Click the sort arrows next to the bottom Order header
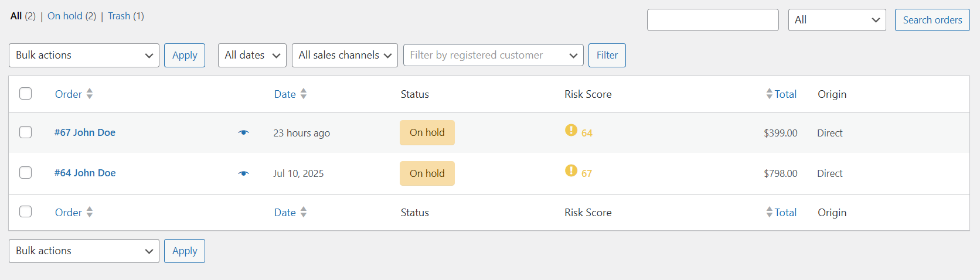 coord(90,212)
